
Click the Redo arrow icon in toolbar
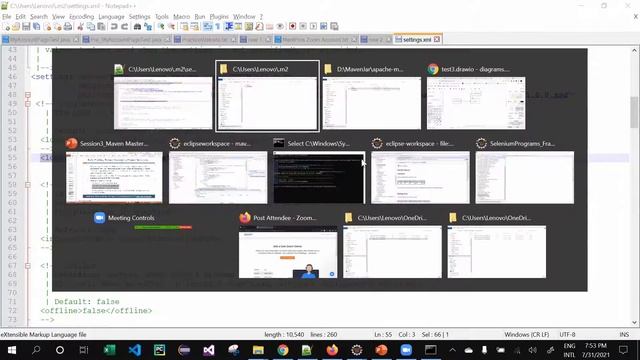[124, 27]
